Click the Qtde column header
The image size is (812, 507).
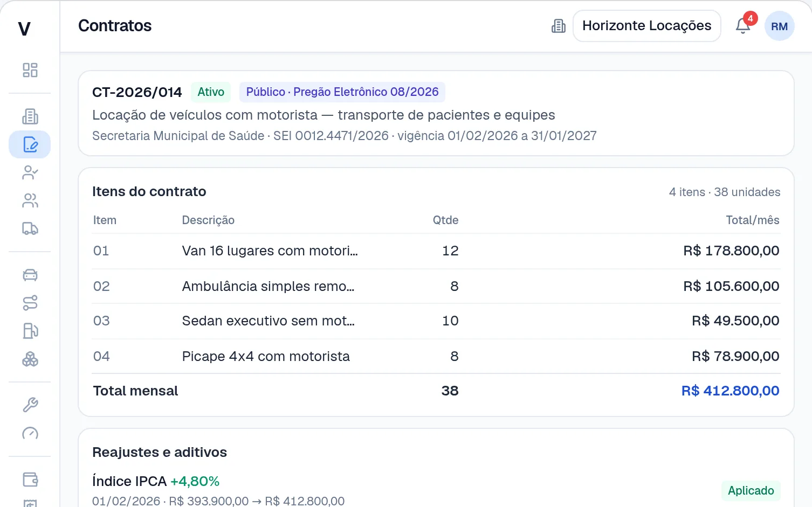coord(445,220)
